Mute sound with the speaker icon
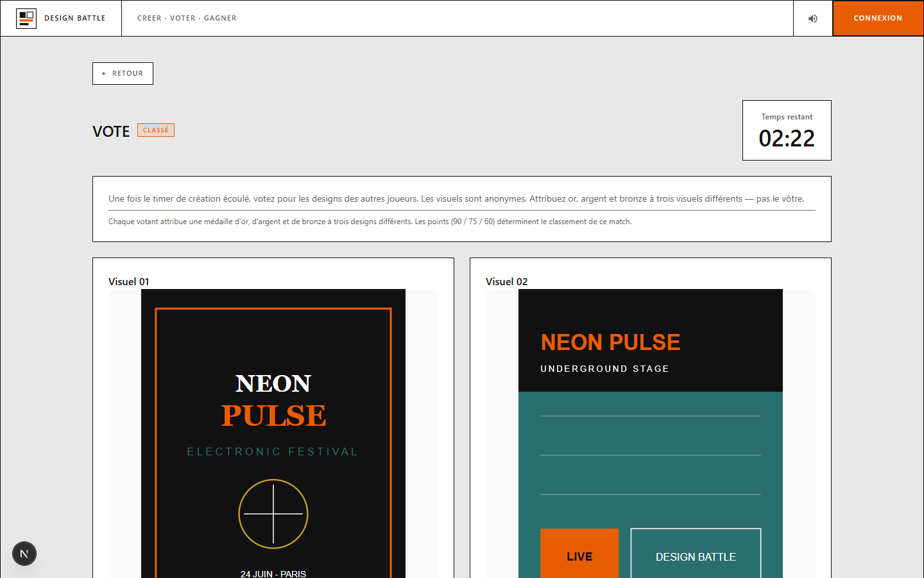The width and height of the screenshot is (924, 578). pos(813,18)
